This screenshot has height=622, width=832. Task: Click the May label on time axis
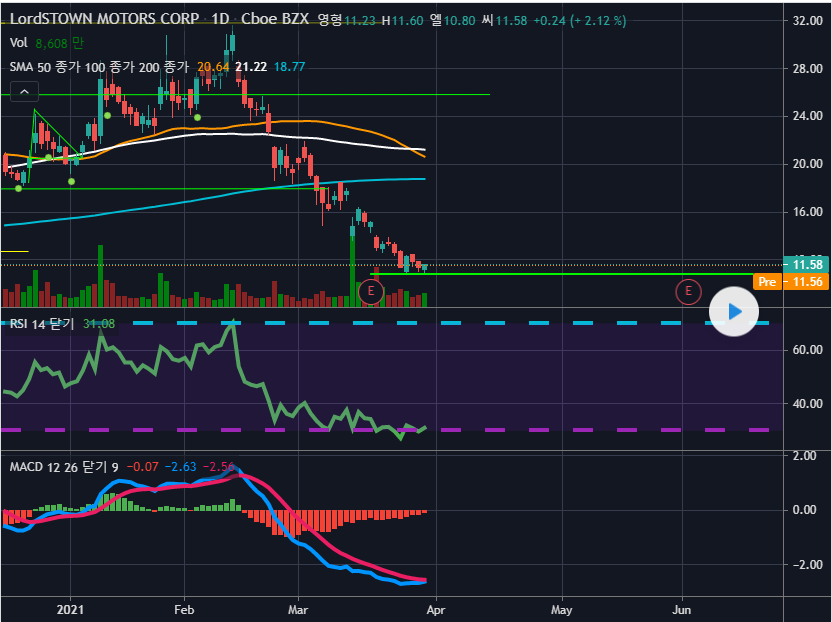point(561,608)
